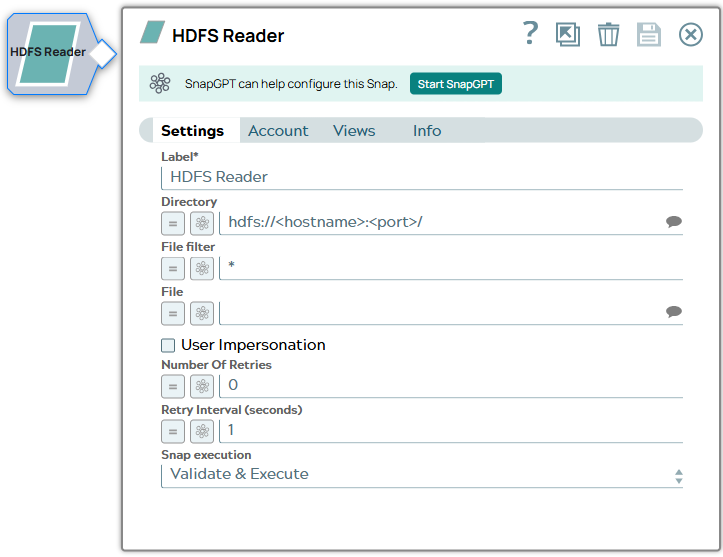Toggle expression for Directory field
This screenshot has width=723, height=557.
pos(173,224)
